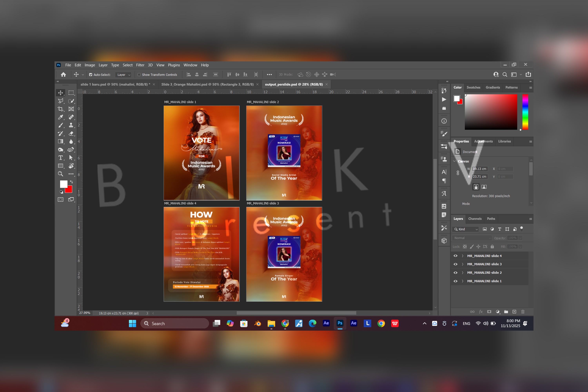
Task: Open the three-dots more align options
Action: coord(269,74)
